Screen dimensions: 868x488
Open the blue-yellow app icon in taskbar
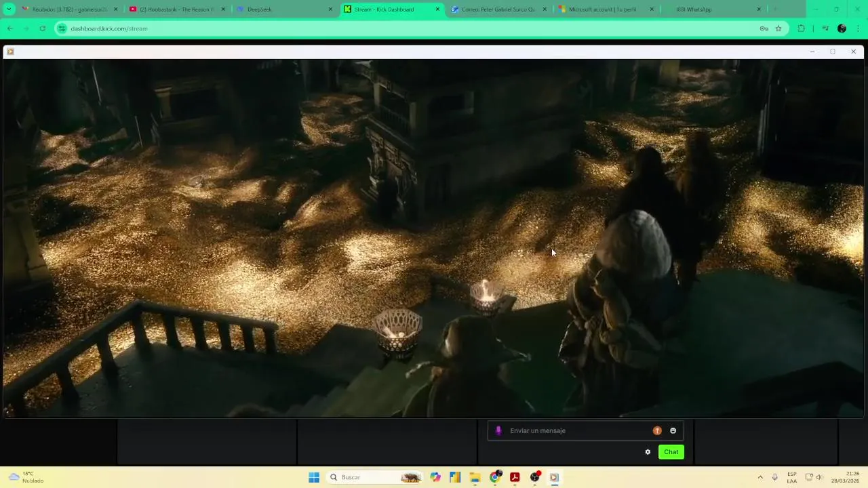[x=455, y=477]
